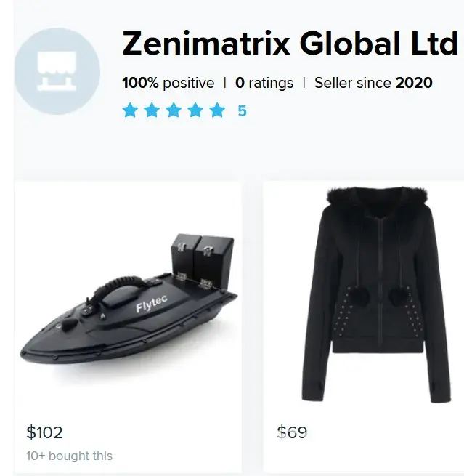Viewport: 464px width, 476px height.
Task: Open the Zenimatrix Global Ltd store title
Action: click(290, 44)
